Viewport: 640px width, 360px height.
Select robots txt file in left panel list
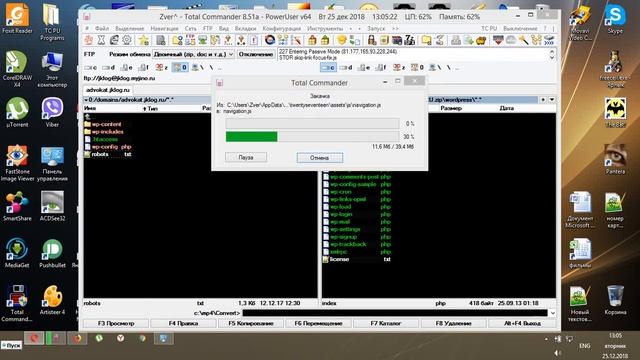coord(108,154)
